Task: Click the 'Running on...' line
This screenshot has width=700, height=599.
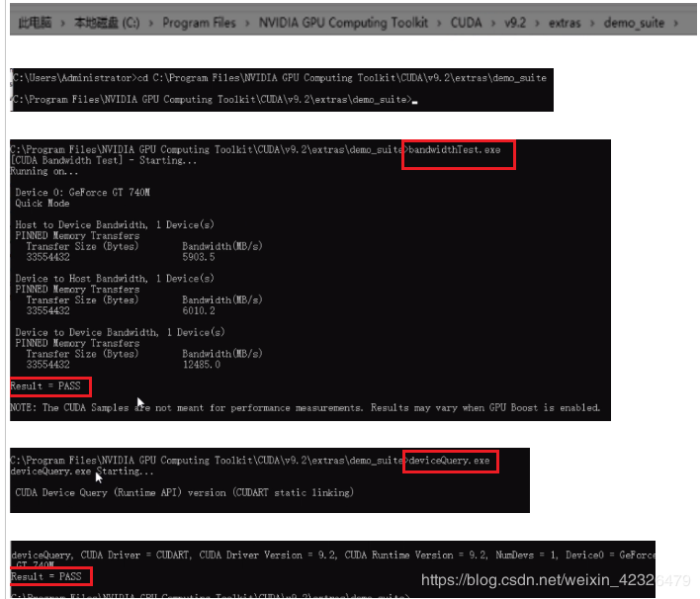Action: 44,171
